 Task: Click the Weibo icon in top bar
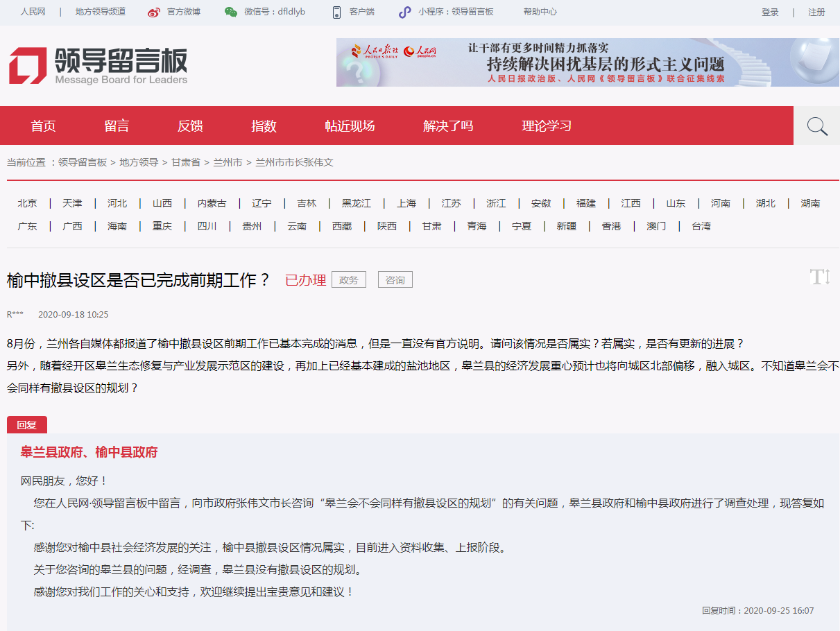154,12
